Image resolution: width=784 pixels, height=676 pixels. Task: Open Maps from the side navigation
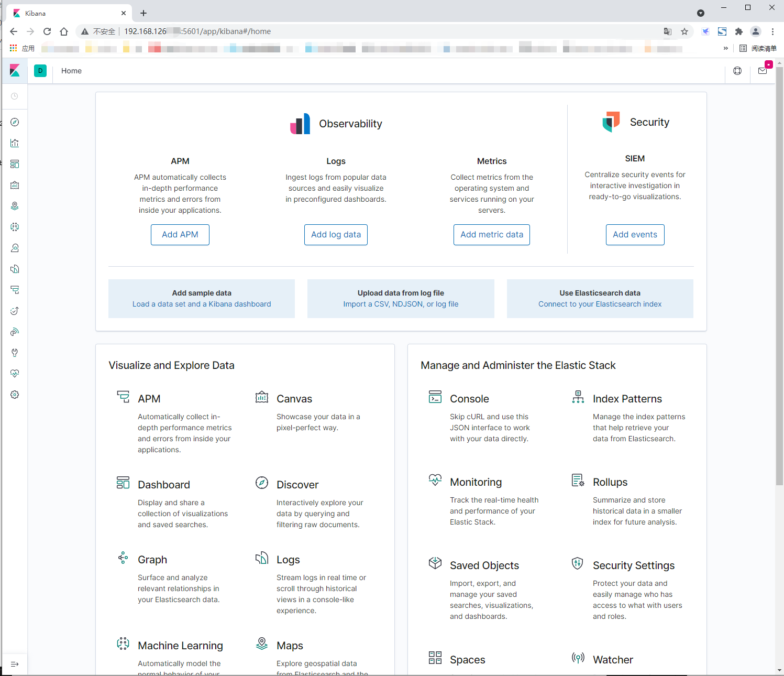coord(15,206)
